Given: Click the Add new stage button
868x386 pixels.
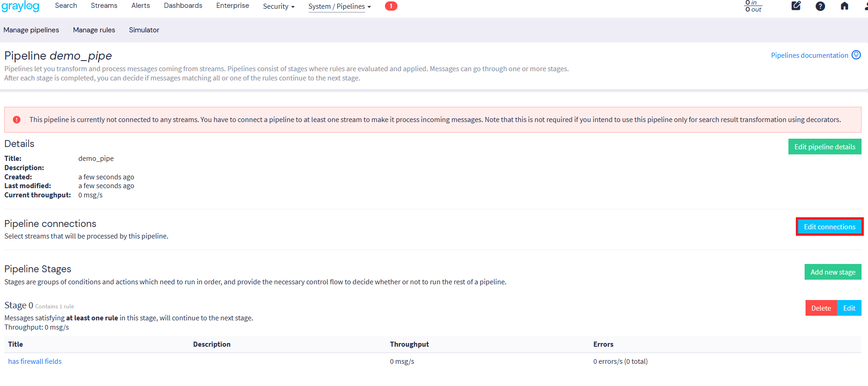Looking at the screenshot, I should tap(832, 272).
